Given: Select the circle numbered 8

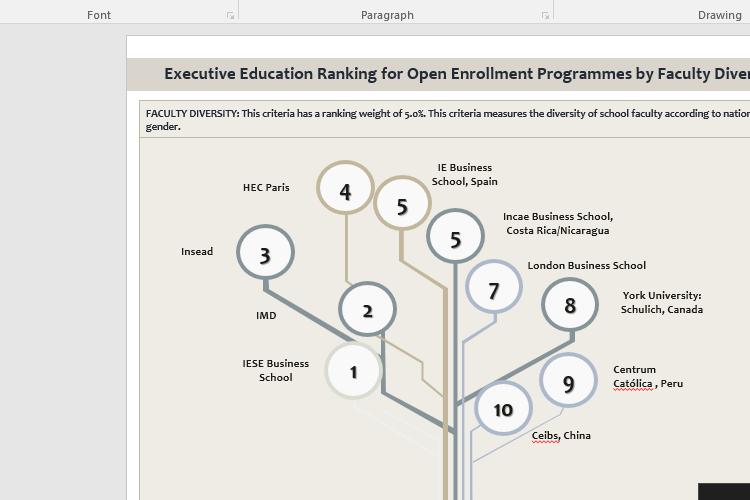Looking at the screenshot, I should [570, 304].
